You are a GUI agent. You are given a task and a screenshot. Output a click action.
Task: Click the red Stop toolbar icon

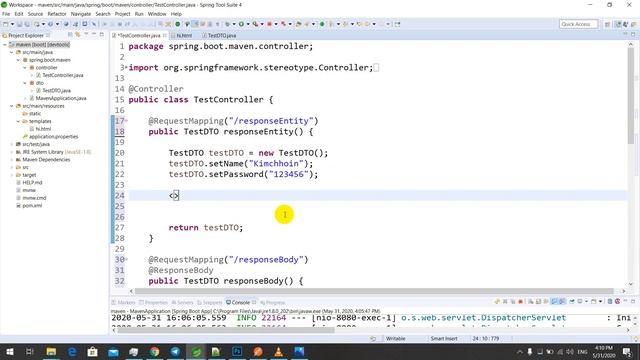pyautogui.click(x=269, y=24)
